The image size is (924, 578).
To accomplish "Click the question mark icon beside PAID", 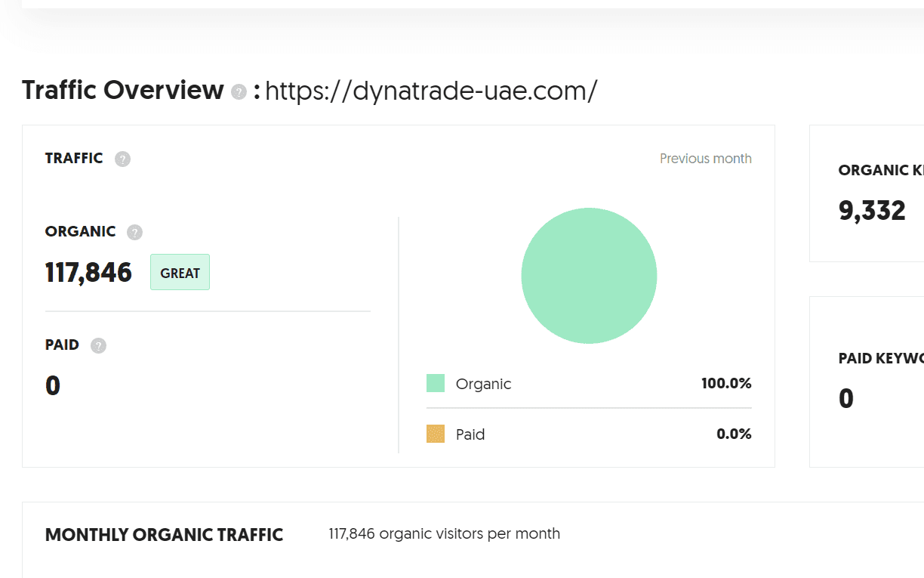I will pyautogui.click(x=98, y=345).
